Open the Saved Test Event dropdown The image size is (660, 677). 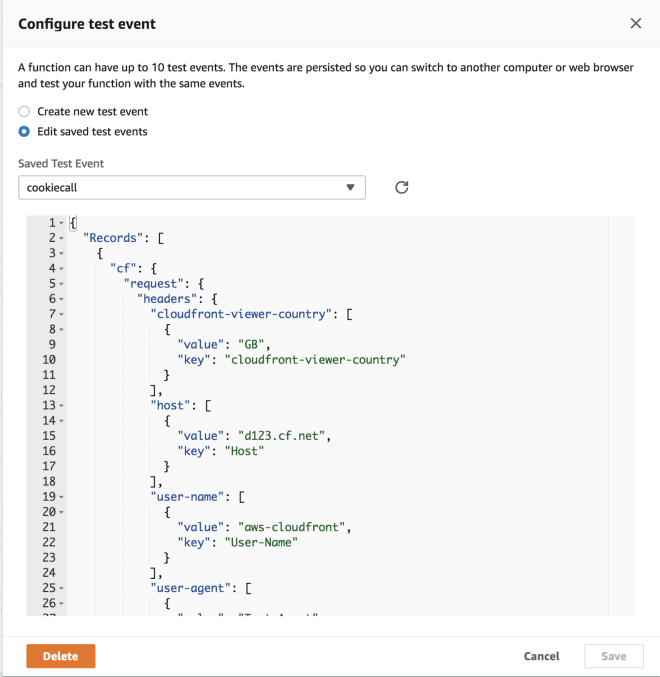tap(192, 188)
